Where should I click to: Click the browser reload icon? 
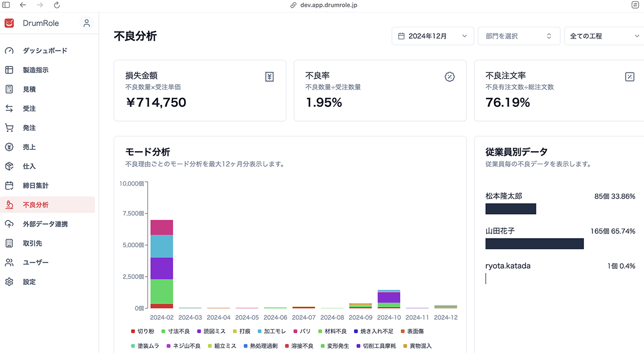click(x=57, y=5)
